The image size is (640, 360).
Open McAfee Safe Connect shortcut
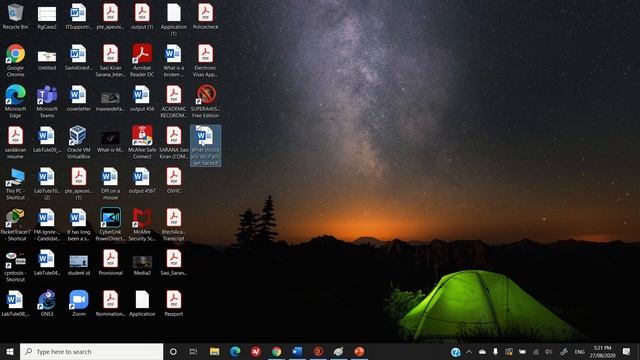pos(142,142)
